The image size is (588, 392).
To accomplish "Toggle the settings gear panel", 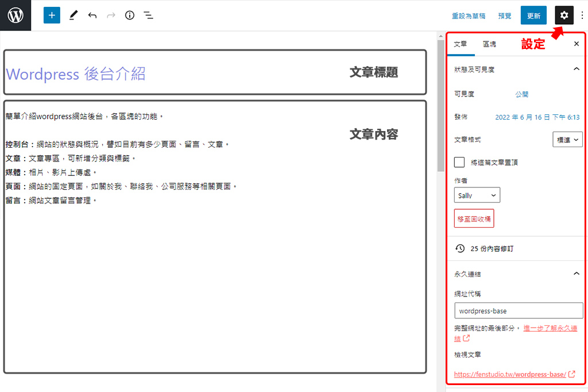I will pos(564,16).
